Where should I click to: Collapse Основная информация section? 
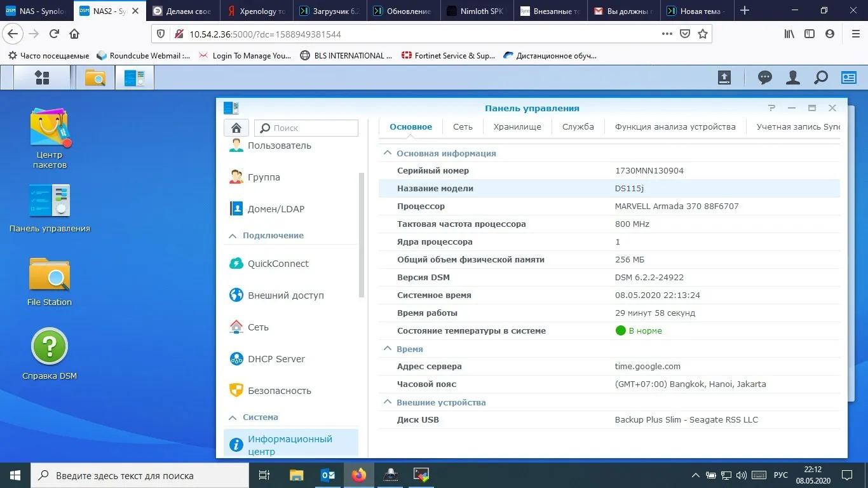coord(386,153)
